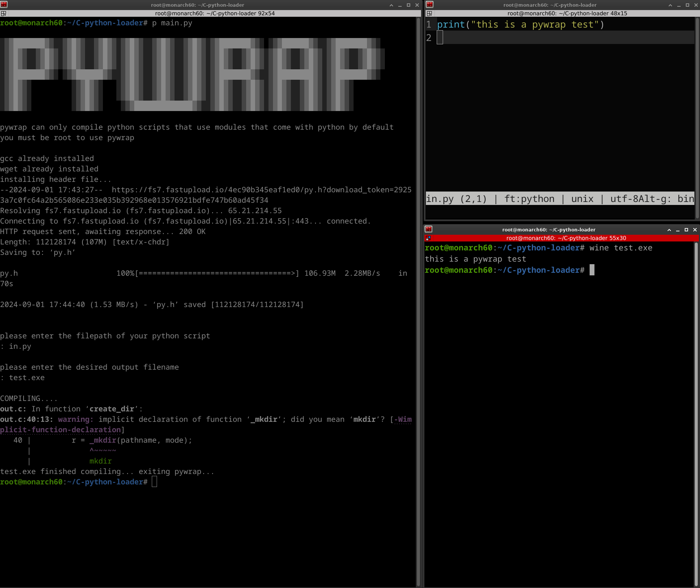Maximize the left terminal window
The image size is (700, 588).
click(408, 5)
